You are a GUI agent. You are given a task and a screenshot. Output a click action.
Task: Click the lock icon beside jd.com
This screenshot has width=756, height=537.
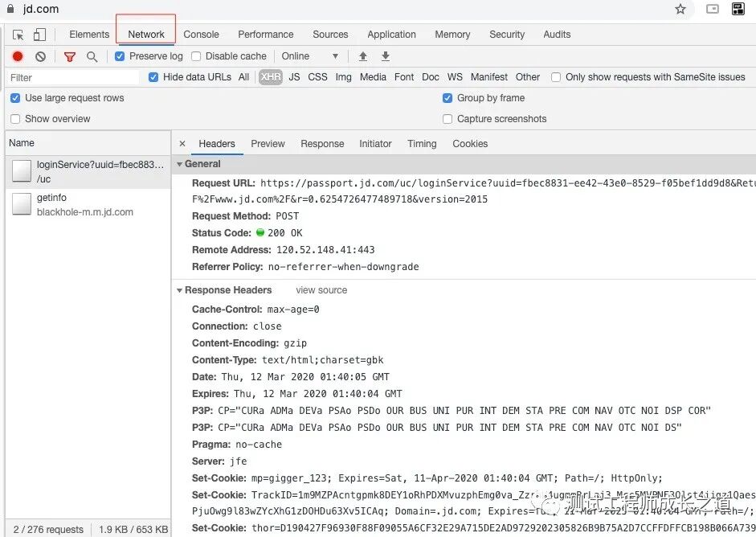tap(10, 8)
